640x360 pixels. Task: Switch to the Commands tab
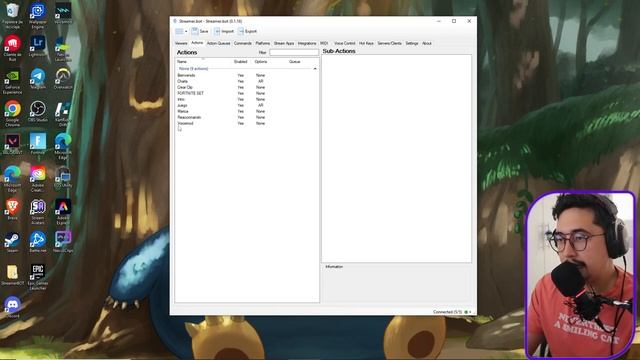tap(242, 43)
